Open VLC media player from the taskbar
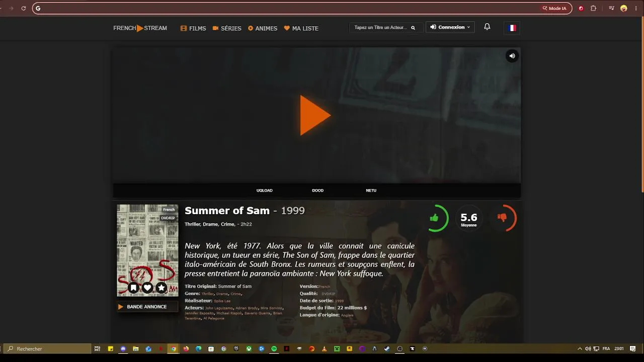The image size is (644, 362). (325, 348)
